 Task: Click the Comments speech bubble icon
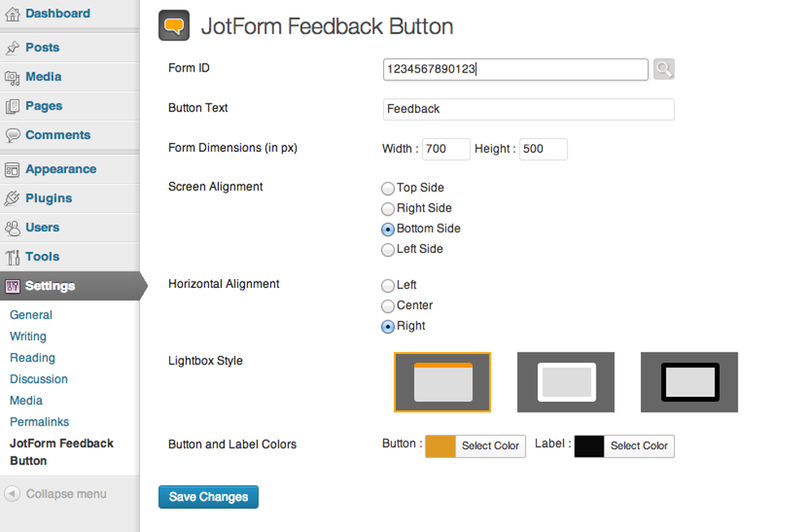[11, 135]
